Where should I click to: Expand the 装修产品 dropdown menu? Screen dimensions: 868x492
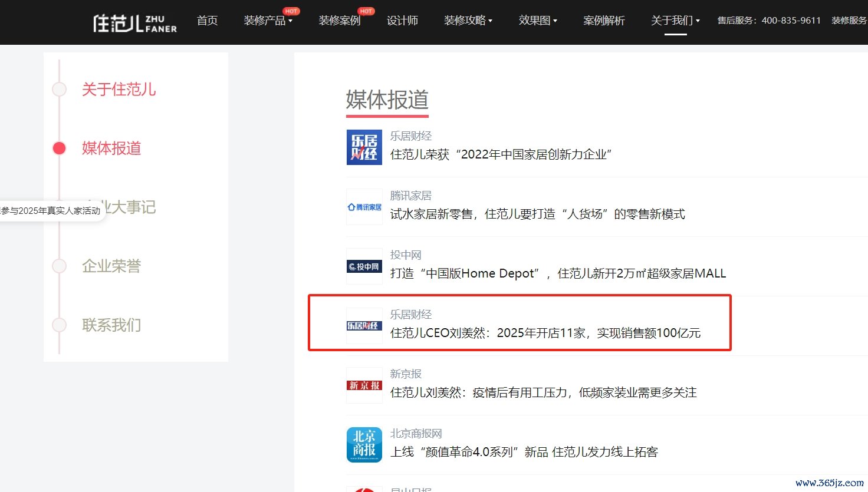click(268, 21)
